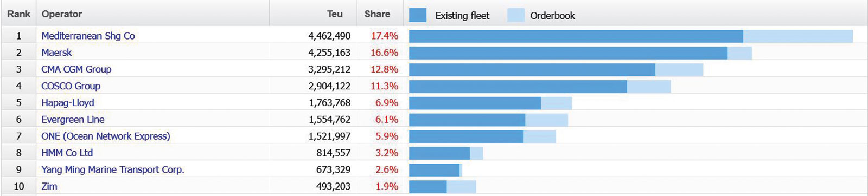Click the Zim orderbook bar segment
This screenshot has width=868, height=196.
461,187
